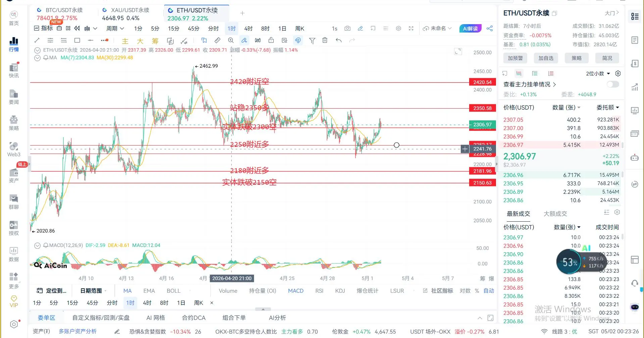Image resolution: width=644 pixels, height=338 pixels.
Task: Select the rectangle drawing tool
Action: pos(77,41)
